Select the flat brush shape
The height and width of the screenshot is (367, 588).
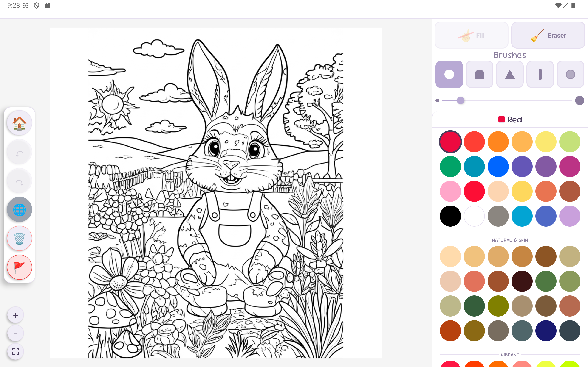coord(479,74)
